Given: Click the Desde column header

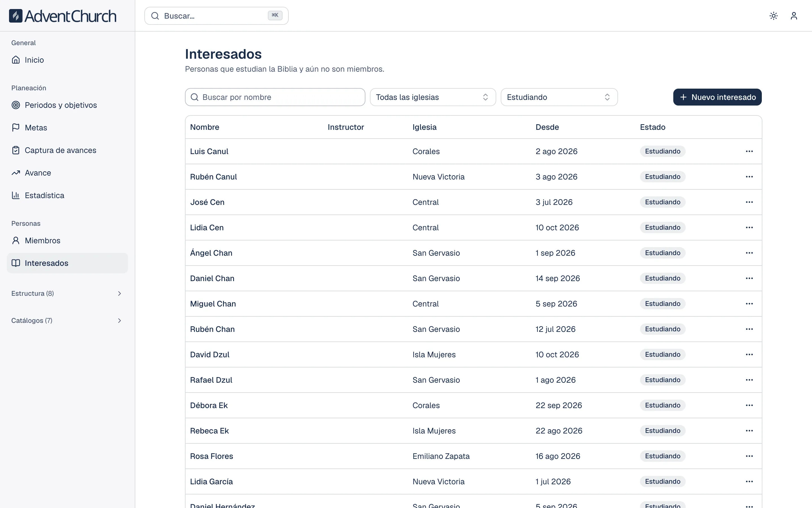Looking at the screenshot, I should coord(547,127).
